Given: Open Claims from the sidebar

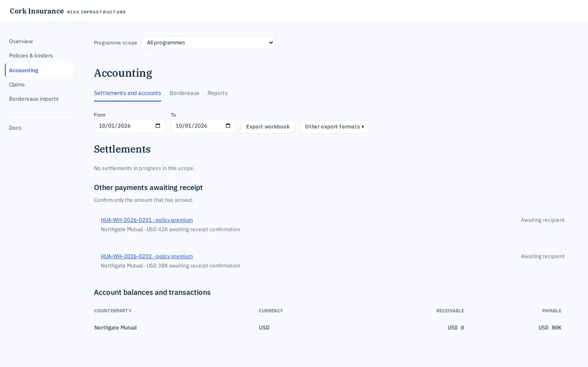Looking at the screenshot, I should pos(17,85).
